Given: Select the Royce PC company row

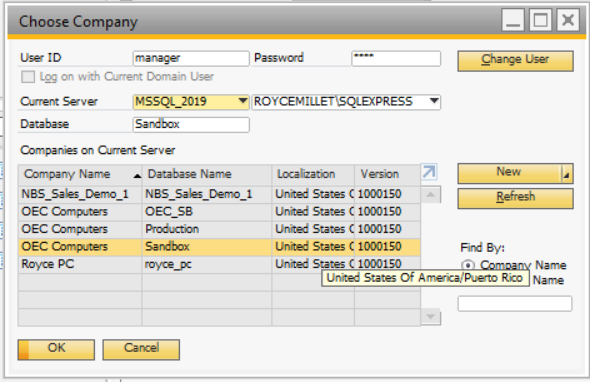Looking at the screenshot, I should point(219,265).
